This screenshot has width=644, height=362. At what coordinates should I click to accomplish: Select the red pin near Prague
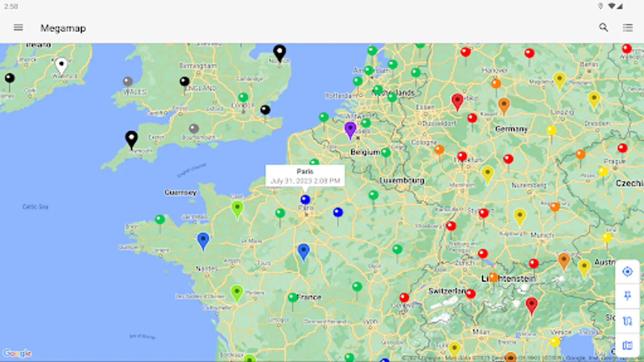pos(622,148)
